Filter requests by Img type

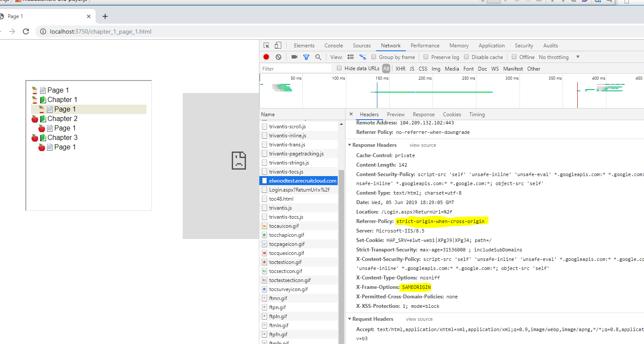pos(436,68)
